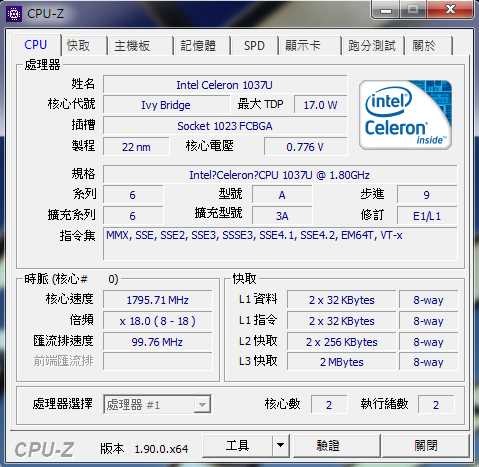The image size is (479, 467).
Task: Click the L1 指令 2 x 32 KBytes value
Action: pos(342,321)
